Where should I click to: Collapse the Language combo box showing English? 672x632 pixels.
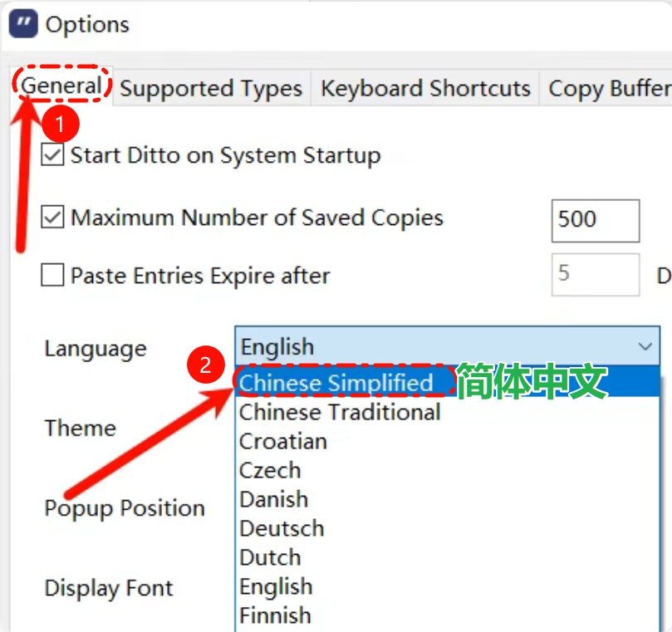coord(447,346)
